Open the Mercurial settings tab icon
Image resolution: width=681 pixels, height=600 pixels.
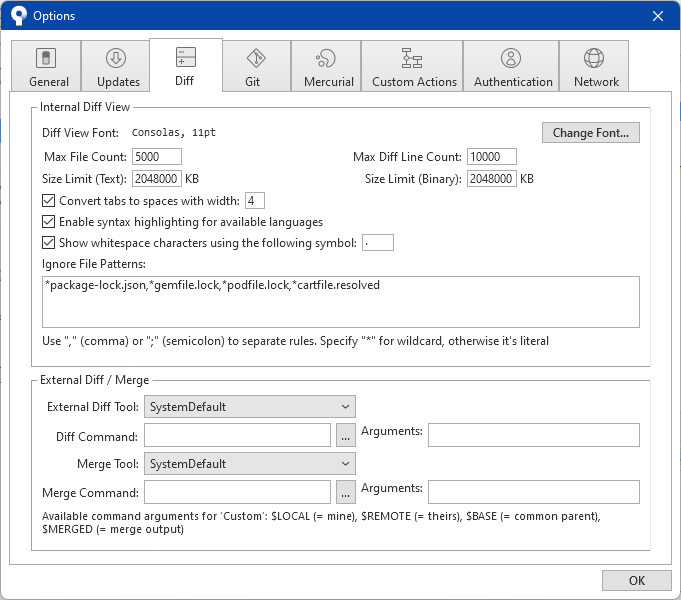tap(326, 59)
